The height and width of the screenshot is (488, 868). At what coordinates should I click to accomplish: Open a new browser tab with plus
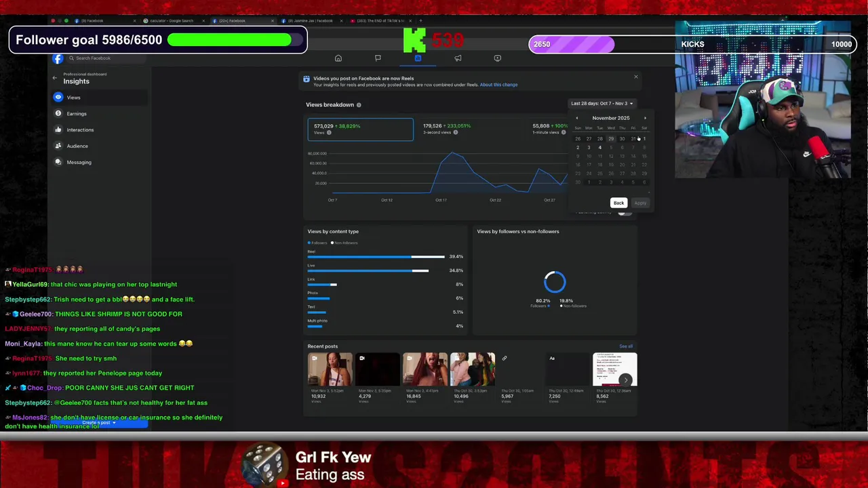tap(420, 21)
